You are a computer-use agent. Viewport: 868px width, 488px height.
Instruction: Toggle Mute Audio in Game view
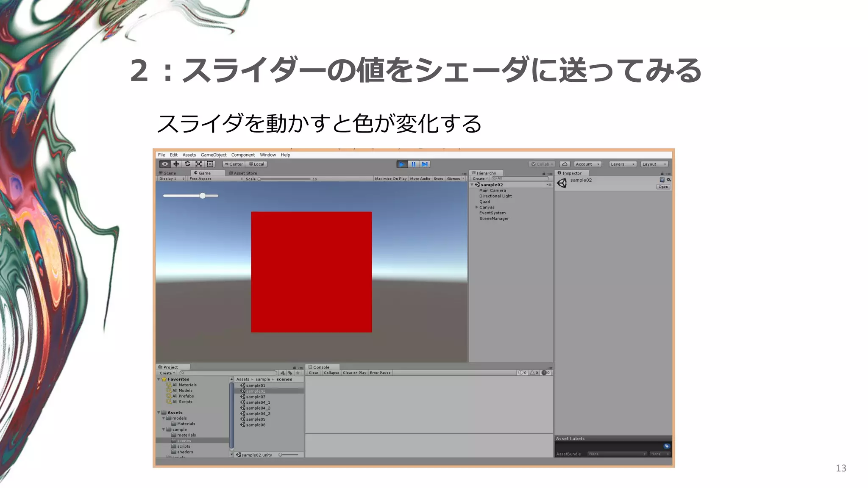(x=420, y=179)
